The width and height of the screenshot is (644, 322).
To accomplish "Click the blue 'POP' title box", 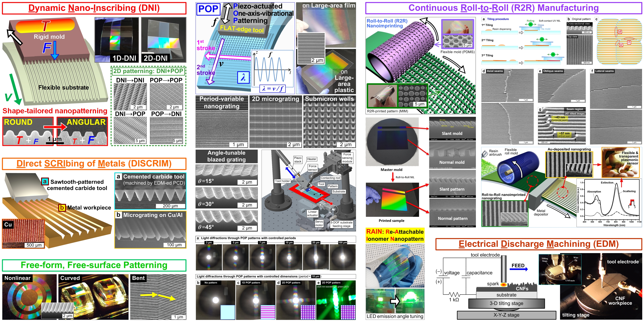I will coord(208,9).
